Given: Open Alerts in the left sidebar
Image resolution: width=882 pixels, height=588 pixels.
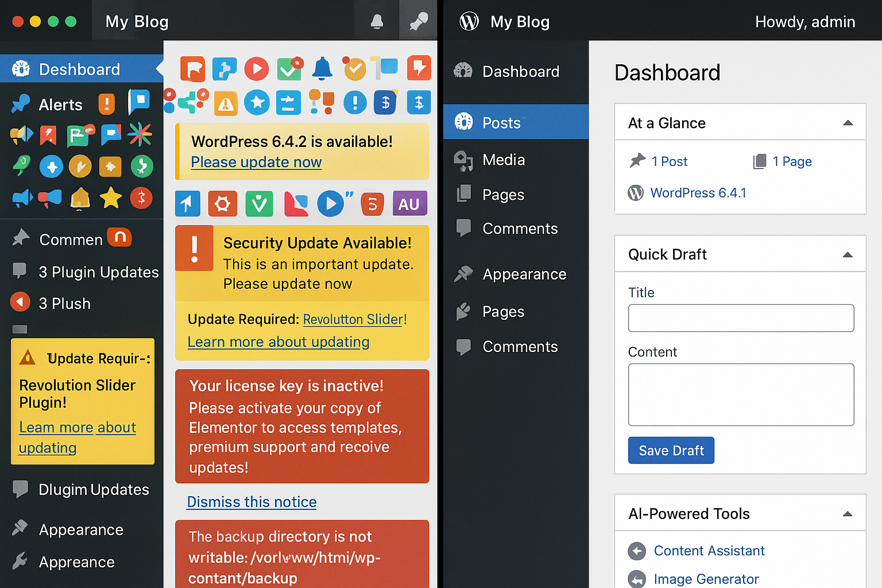Looking at the screenshot, I should click(61, 105).
